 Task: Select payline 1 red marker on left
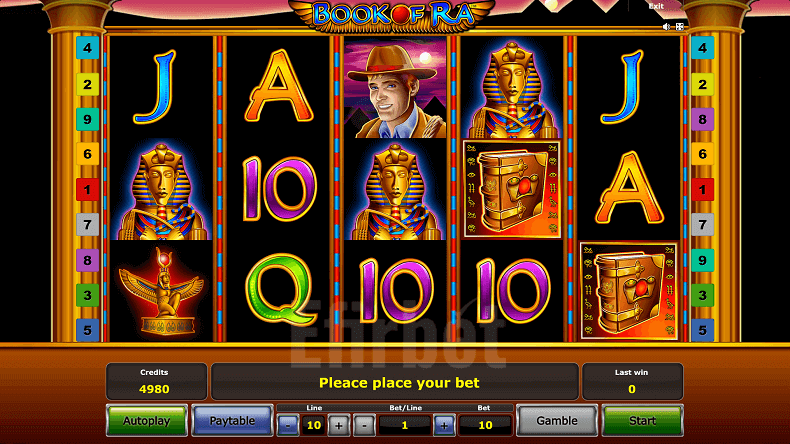point(87,189)
